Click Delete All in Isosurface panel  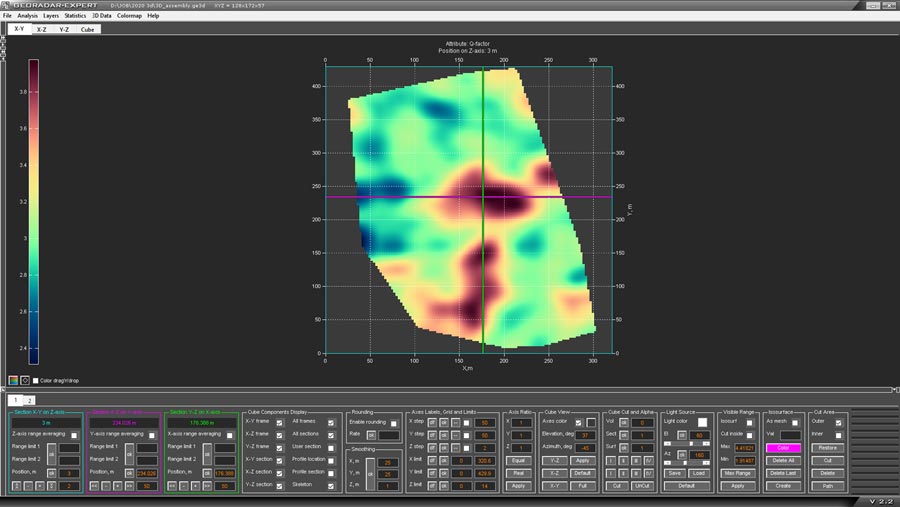(783, 460)
